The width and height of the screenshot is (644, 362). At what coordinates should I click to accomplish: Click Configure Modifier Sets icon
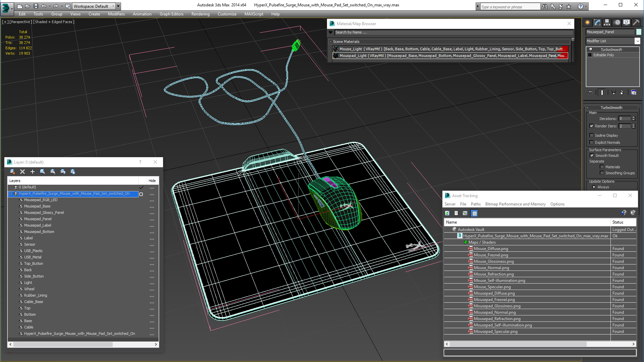point(634,93)
